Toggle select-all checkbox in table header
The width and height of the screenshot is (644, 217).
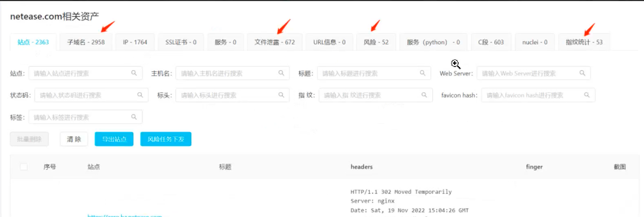click(24, 167)
